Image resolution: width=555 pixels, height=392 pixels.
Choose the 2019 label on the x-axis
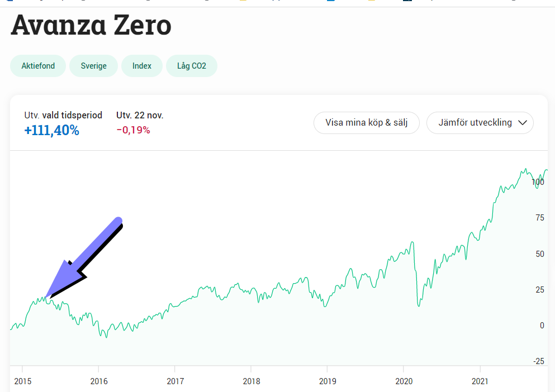tap(328, 381)
